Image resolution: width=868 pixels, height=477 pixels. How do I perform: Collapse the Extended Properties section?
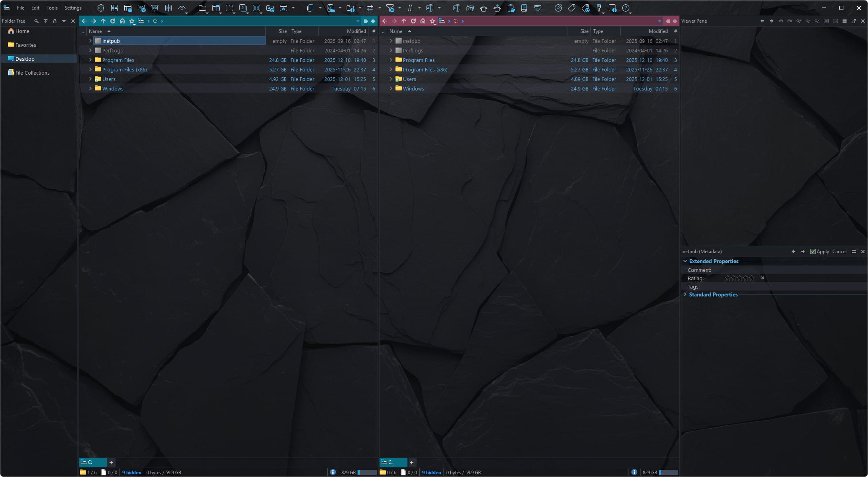click(685, 261)
